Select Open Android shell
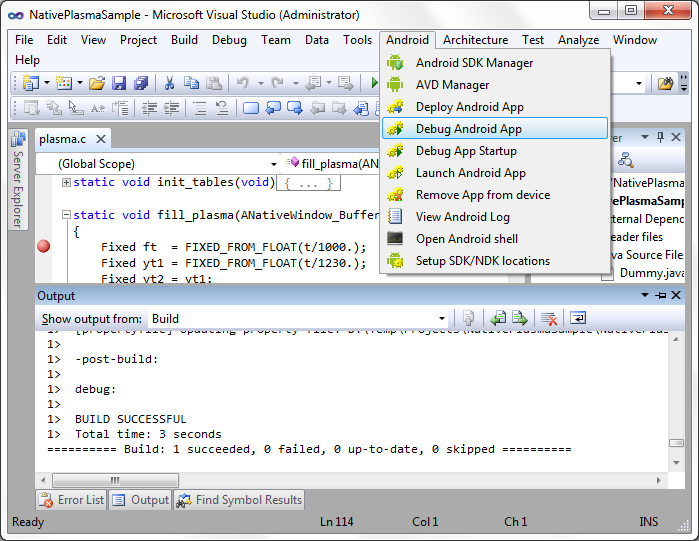The height and width of the screenshot is (541, 699). [x=495, y=239]
